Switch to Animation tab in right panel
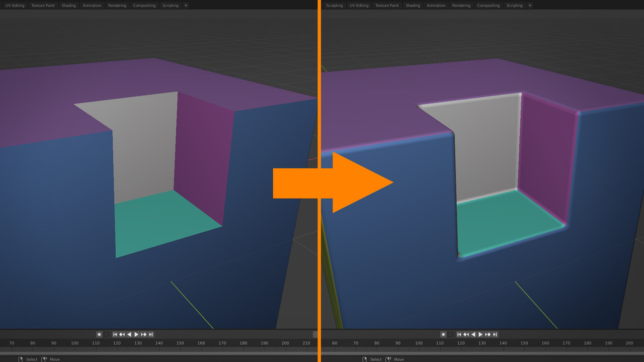This screenshot has height=362, width=644. pos(436,6)
